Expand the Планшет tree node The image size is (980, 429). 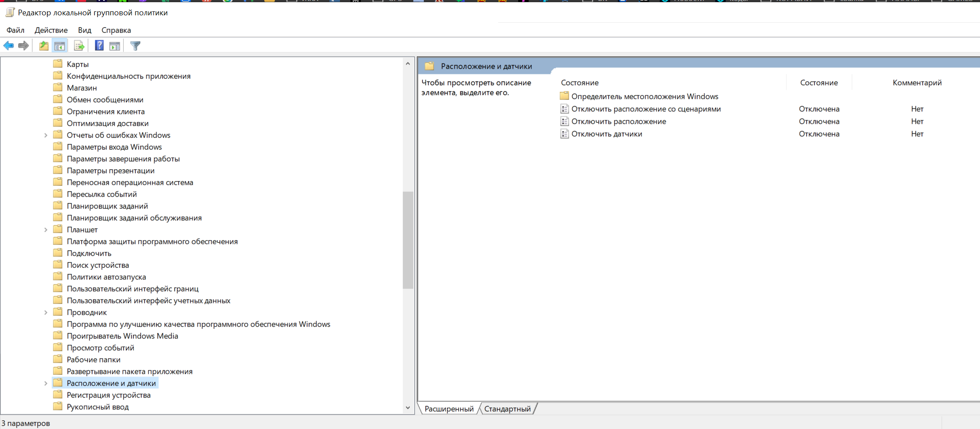click(45, 230)
